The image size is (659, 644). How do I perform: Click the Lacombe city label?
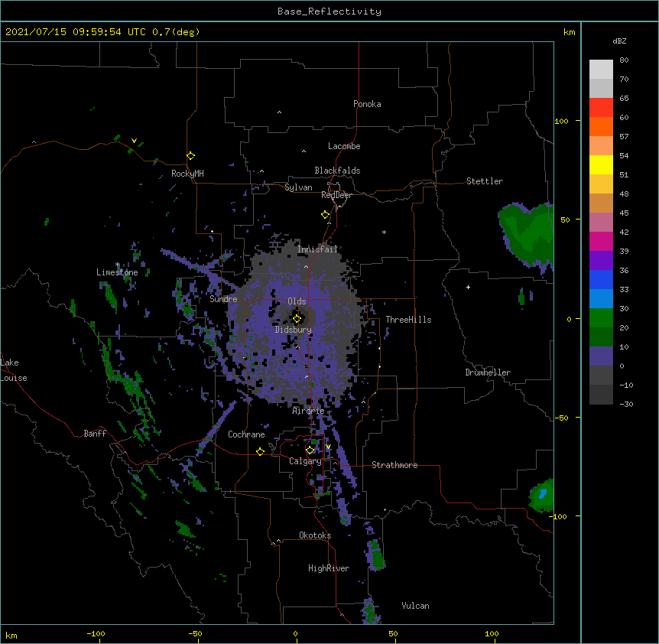coord(344,146)
